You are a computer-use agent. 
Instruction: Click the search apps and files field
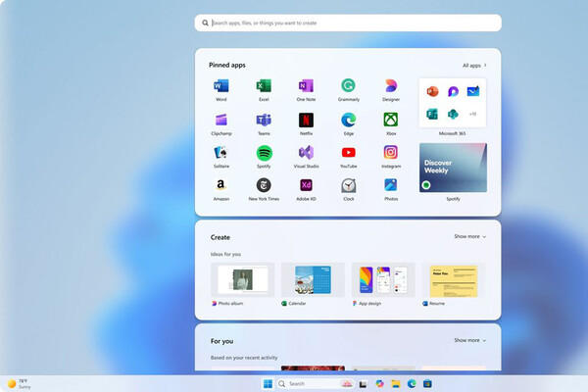[x=348, y=23]
